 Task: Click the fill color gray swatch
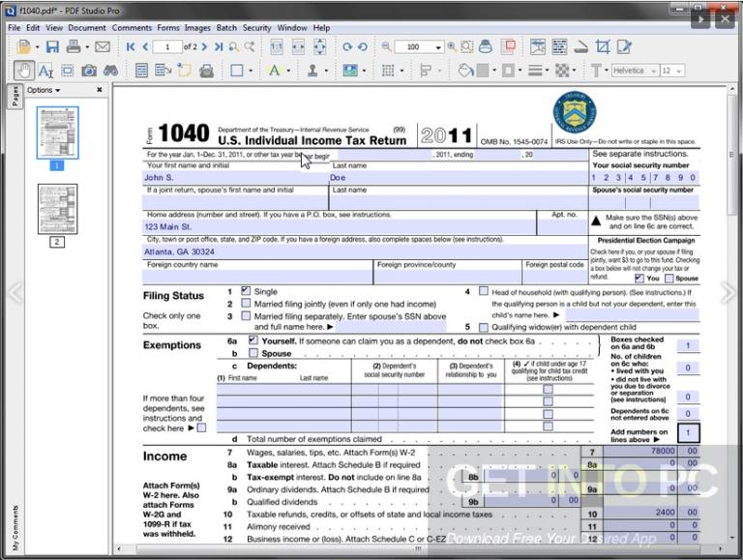pos(483,71)
